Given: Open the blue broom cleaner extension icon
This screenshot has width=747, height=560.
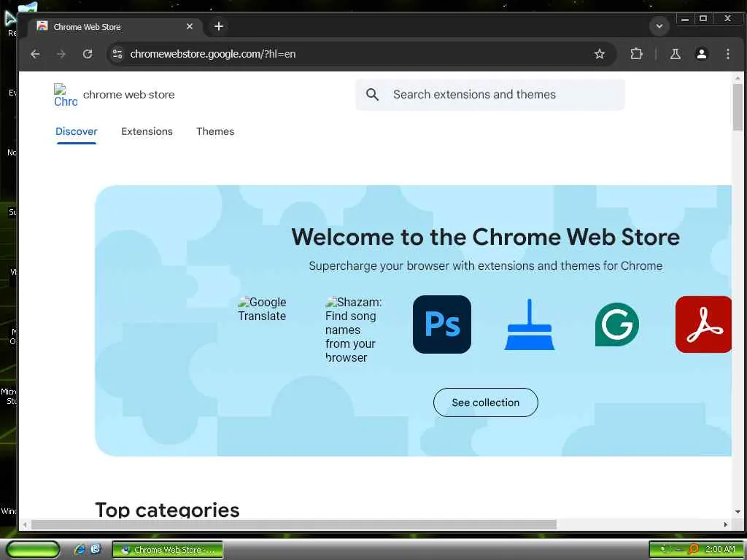Looking at the screenshot, I should [530, 324].
